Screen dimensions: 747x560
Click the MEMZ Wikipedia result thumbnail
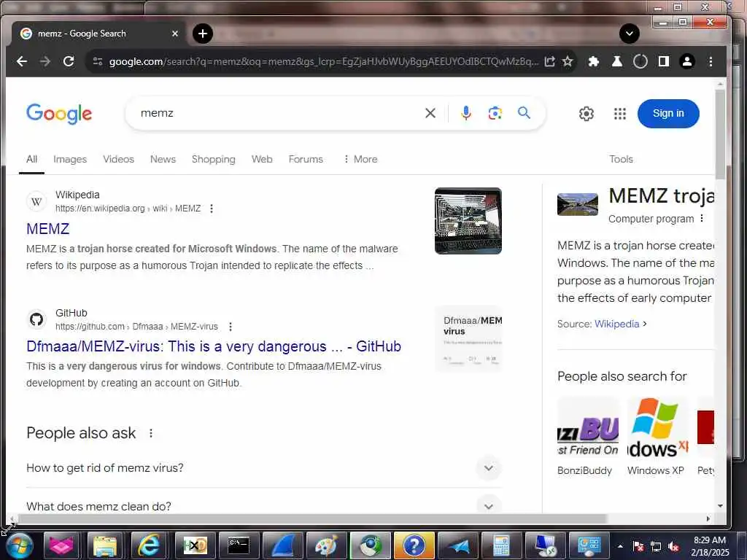point(468,221)
